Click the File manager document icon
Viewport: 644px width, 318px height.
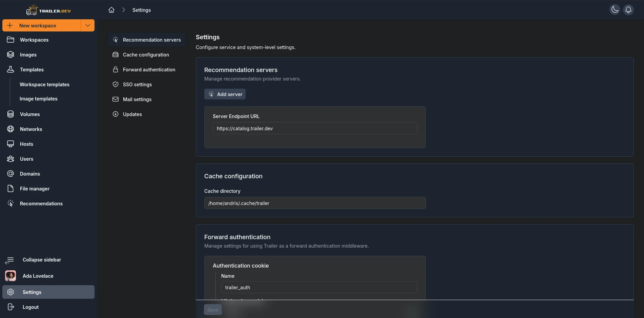11,188
